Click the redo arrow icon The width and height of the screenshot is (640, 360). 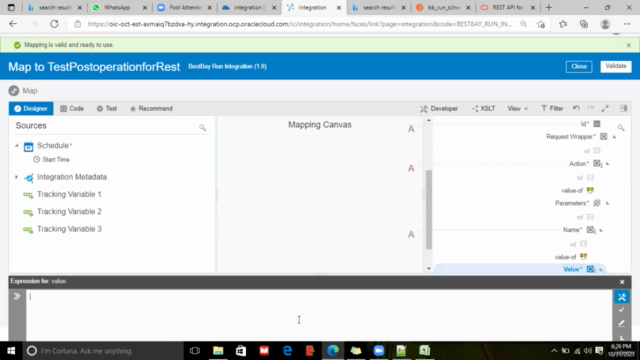pos(590,108)
